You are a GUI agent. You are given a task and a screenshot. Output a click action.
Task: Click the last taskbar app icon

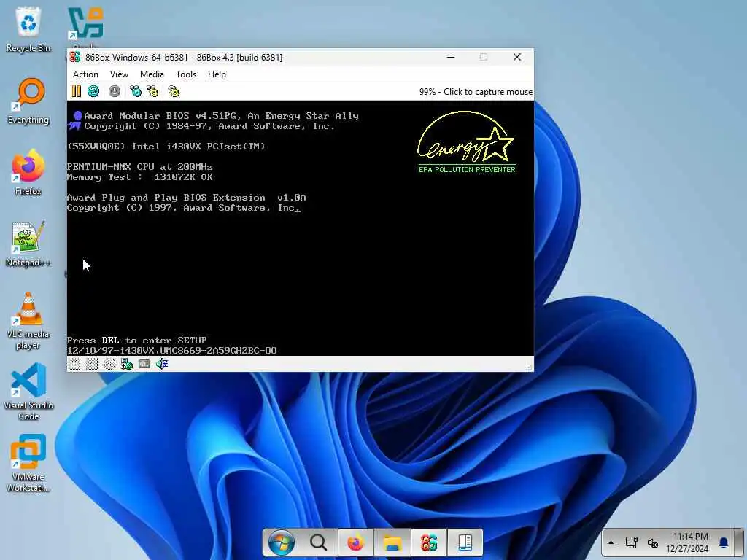pos(465,542)
